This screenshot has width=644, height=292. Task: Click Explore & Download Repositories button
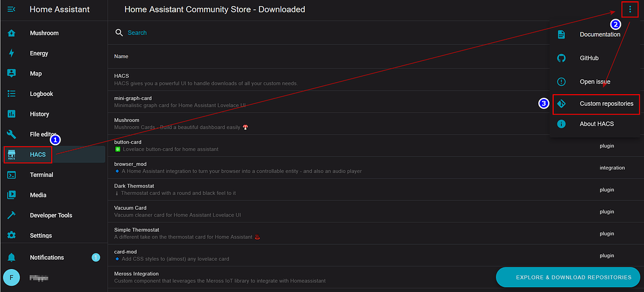(569, 278)
